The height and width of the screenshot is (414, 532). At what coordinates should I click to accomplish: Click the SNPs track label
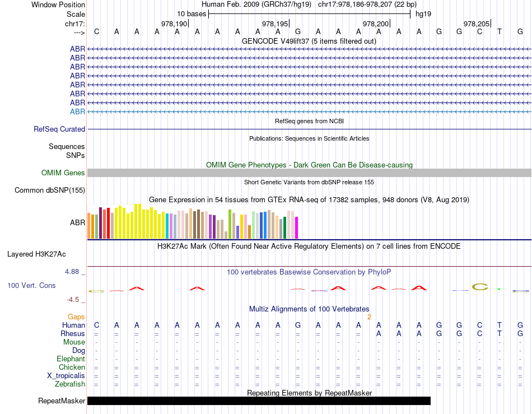click(x=76, y=155)
